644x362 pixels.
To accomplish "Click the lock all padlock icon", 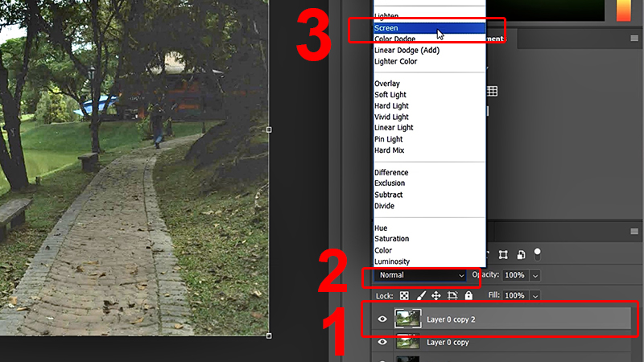I will [469, 296].
